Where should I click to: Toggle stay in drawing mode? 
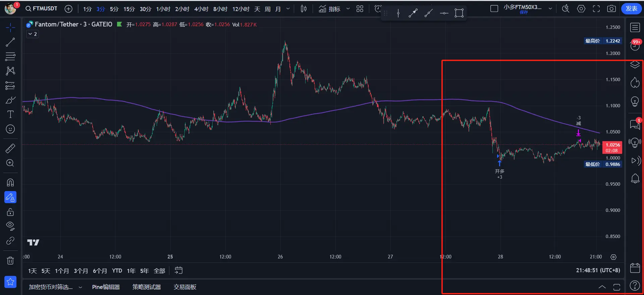10,197
